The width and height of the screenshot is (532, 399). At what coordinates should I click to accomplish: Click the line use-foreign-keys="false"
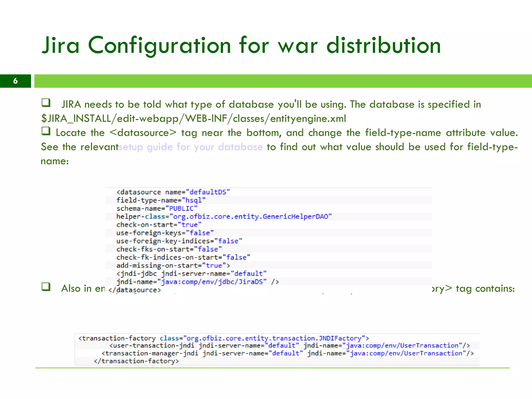165,233
